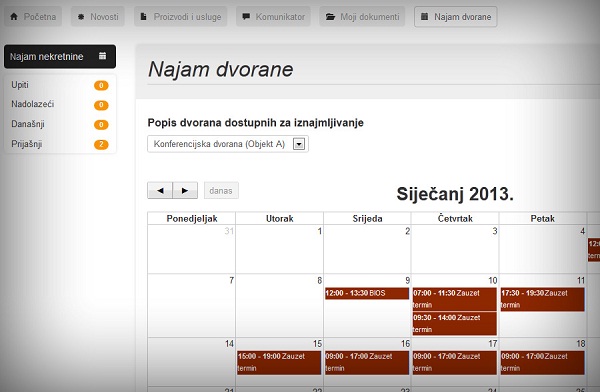The height and width of the screenshot is (392, 600).
Task: Click the gear icon next to Novosti
Action: click(81, 17)
